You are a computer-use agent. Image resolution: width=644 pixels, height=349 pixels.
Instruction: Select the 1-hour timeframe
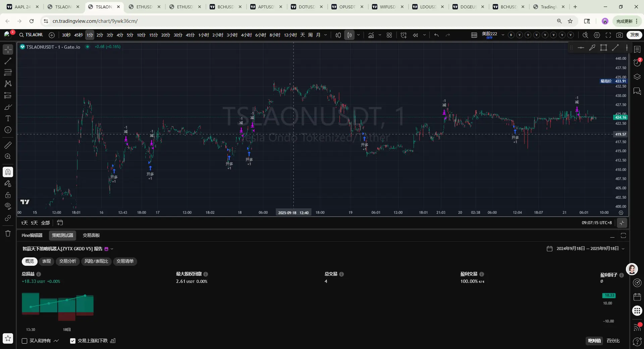(204, 35)
